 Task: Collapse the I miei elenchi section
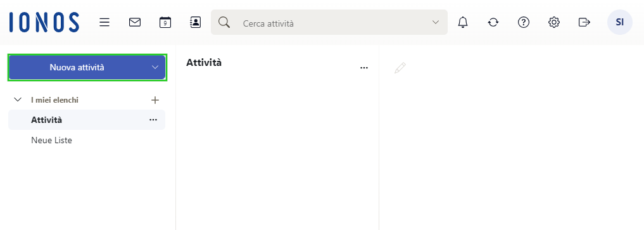click(18, 100)
